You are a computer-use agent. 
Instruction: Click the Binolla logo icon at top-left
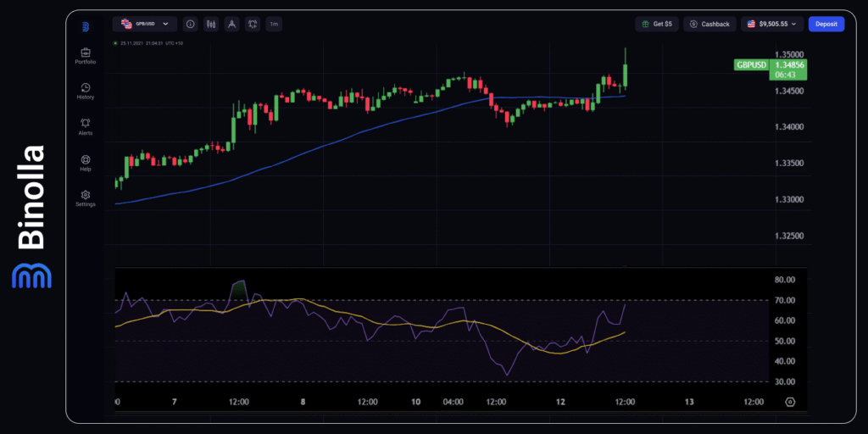coord(85,26)
